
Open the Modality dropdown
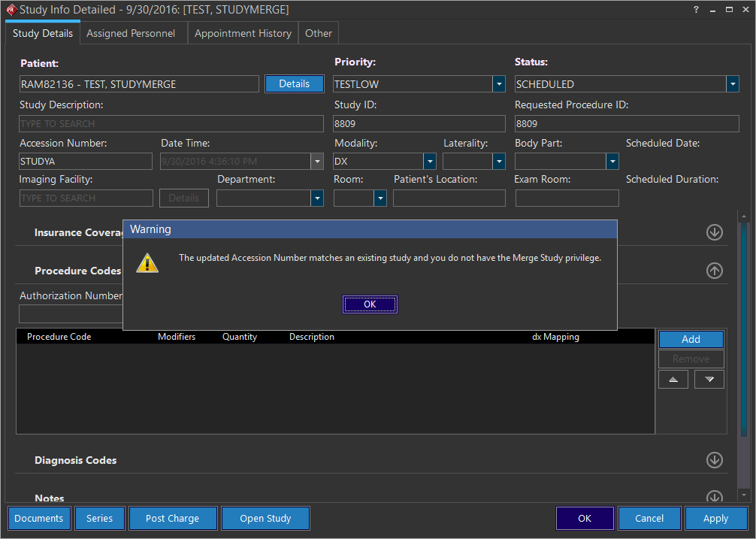click(429, 161)
